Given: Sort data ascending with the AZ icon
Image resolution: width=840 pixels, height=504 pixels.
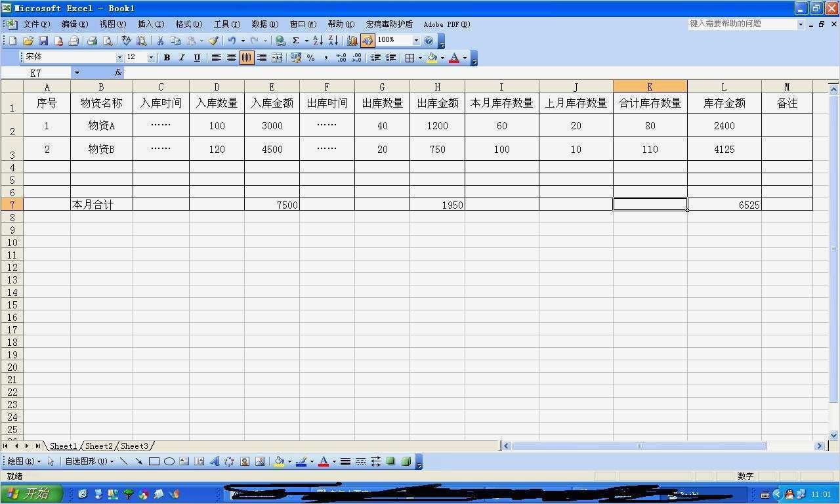Looking at the screenshot, I should click(318, 40).
